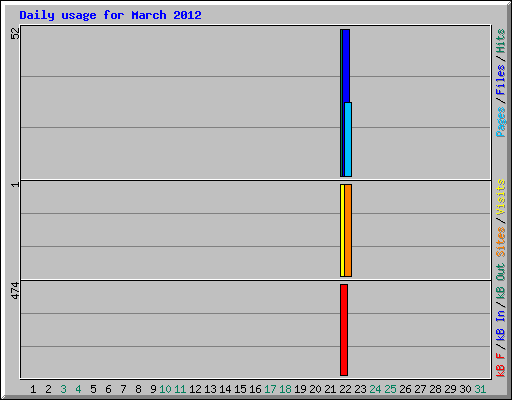Click day 14 on the x-axis
The image size is (512, 400).
225,389
